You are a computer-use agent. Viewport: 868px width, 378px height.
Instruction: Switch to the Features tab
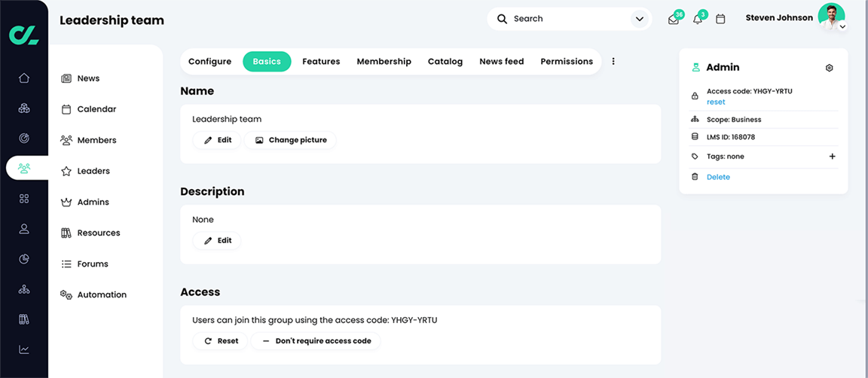coord(321,62)
